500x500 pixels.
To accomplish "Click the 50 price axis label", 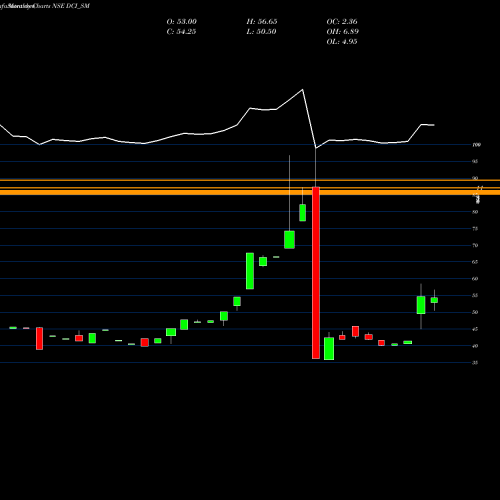I will click(475, 312).
